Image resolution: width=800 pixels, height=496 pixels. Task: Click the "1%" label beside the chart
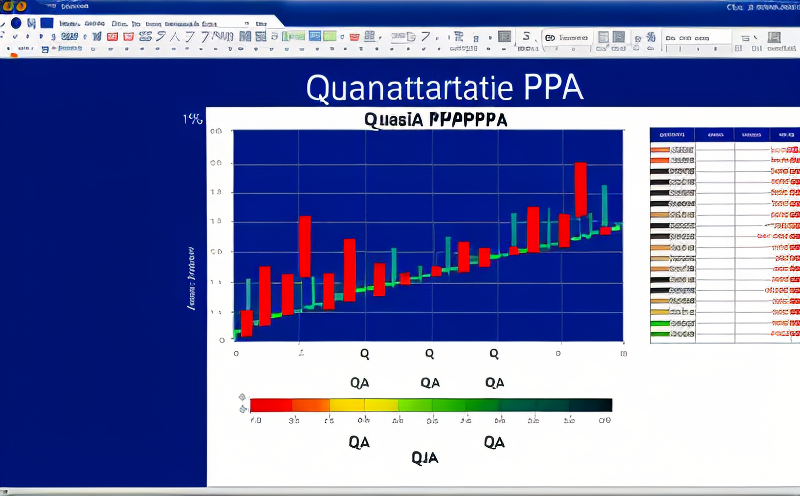[192, 119]
